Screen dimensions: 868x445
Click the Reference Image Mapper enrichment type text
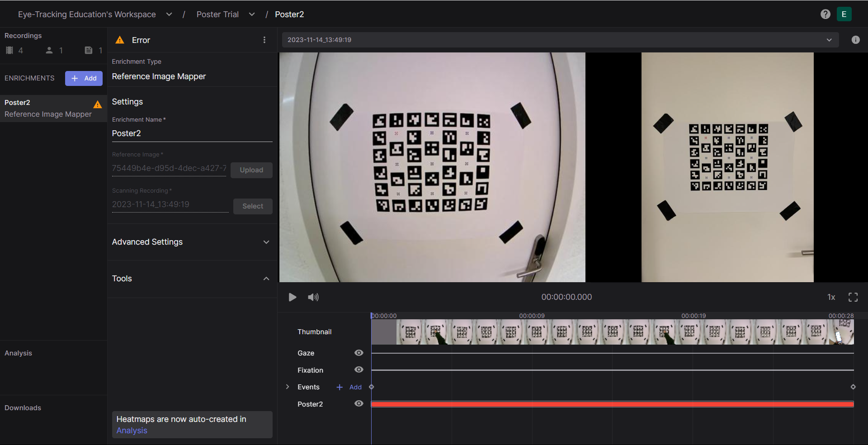tap(159, 76)
